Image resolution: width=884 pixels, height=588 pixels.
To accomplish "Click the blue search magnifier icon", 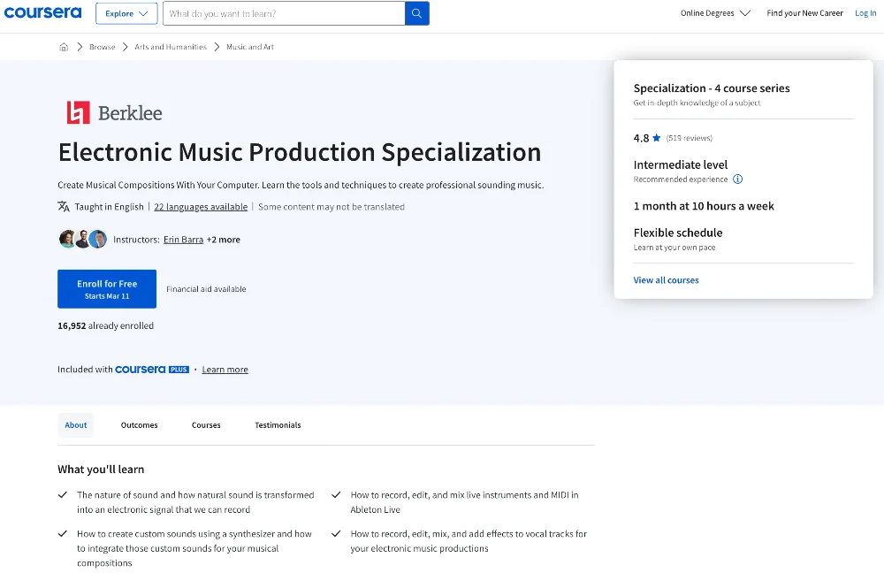I will coord(416,13).
